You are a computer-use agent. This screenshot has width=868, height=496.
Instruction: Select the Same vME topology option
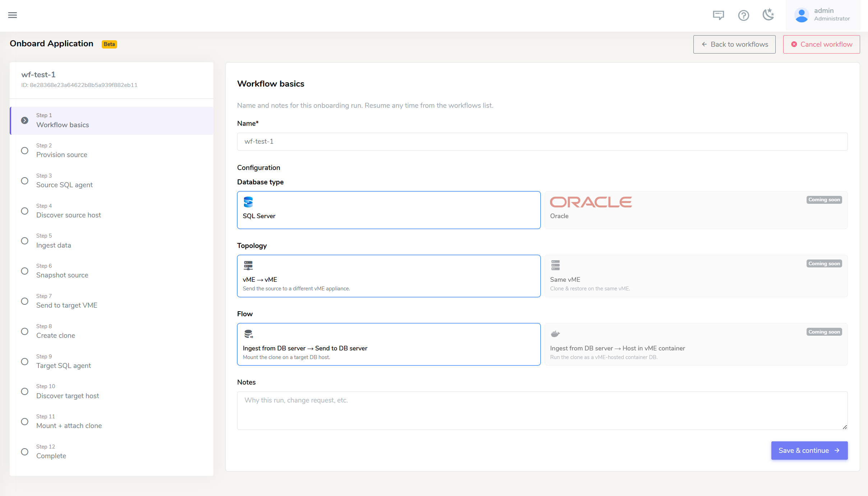point(696,276)
